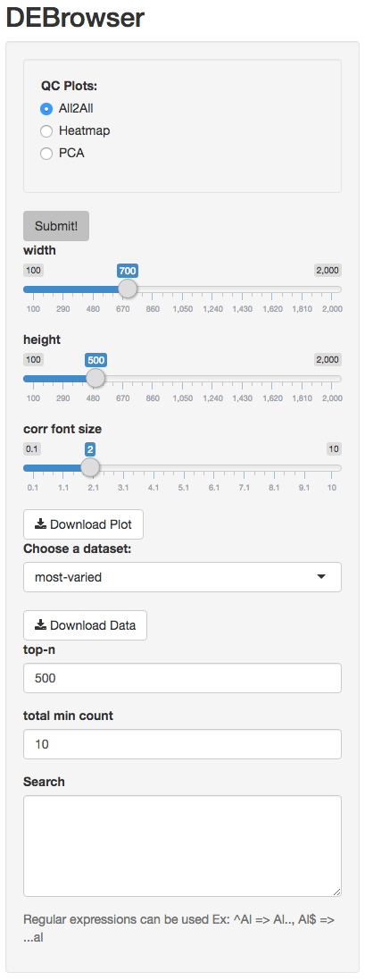Focus the top-n input field
The height and width of the screenshot is (980, 365).
182,678
